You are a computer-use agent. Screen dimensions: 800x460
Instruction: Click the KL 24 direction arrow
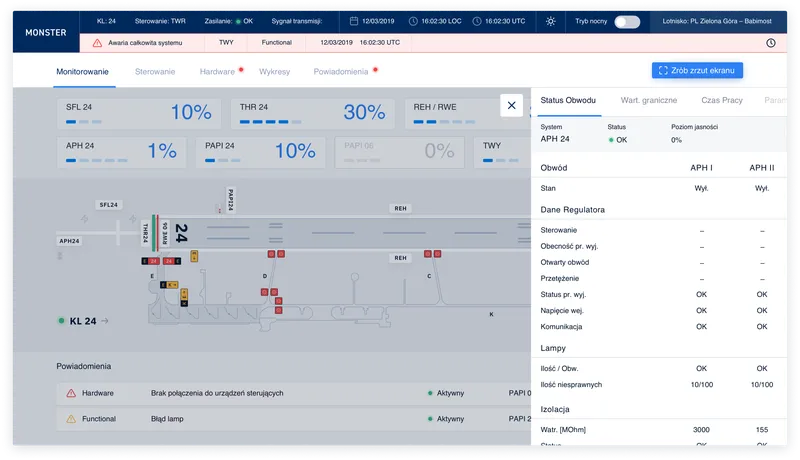tap(105, 321)
